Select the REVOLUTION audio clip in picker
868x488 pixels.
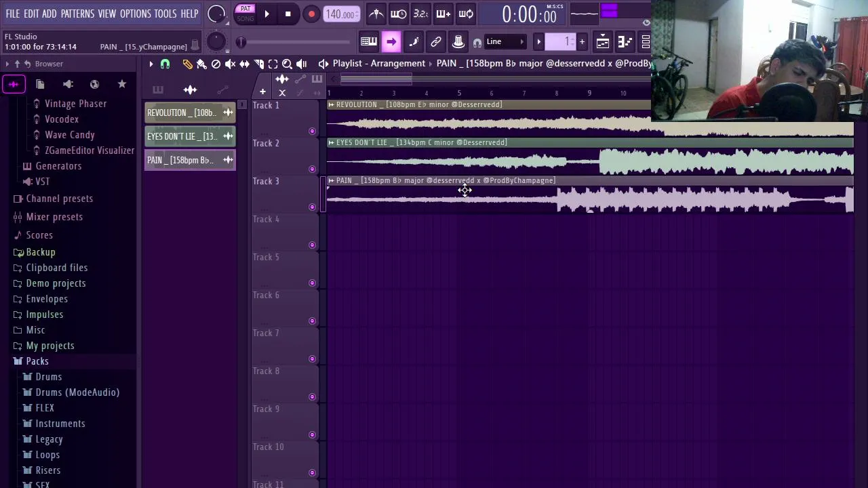point(190,113)
